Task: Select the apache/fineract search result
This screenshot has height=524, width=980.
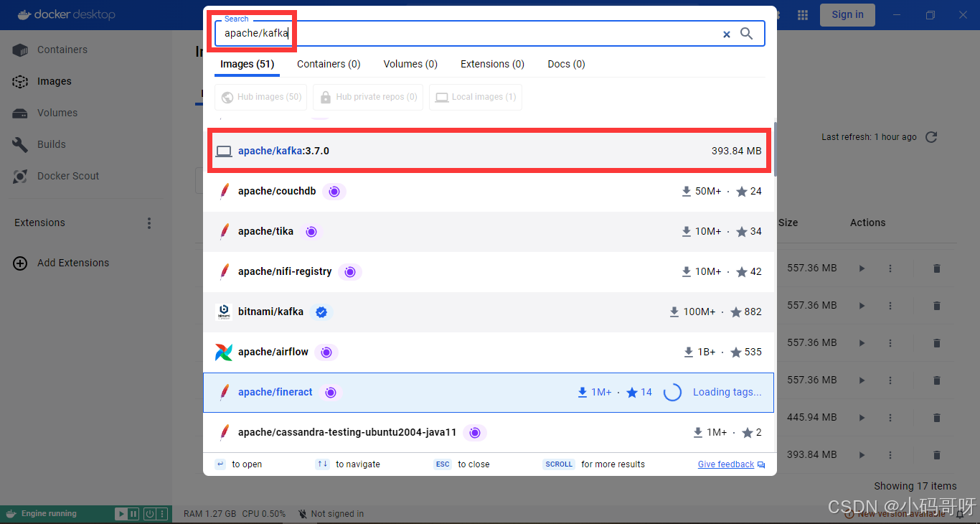Action: tap(489, 393)
